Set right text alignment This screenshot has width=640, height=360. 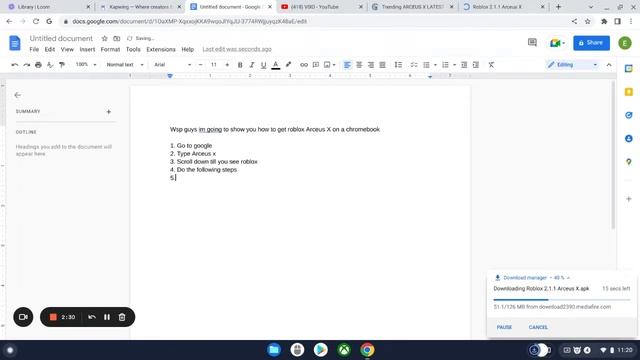(x=371, y=65)
